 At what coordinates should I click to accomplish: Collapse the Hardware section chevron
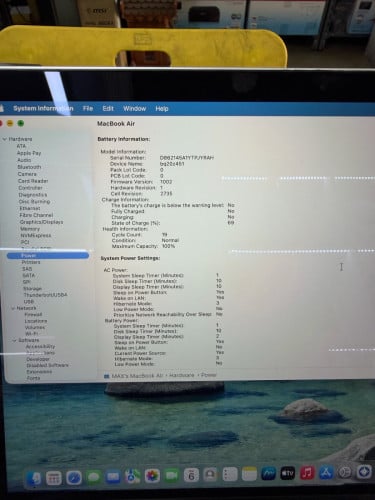tap(5, 139)
